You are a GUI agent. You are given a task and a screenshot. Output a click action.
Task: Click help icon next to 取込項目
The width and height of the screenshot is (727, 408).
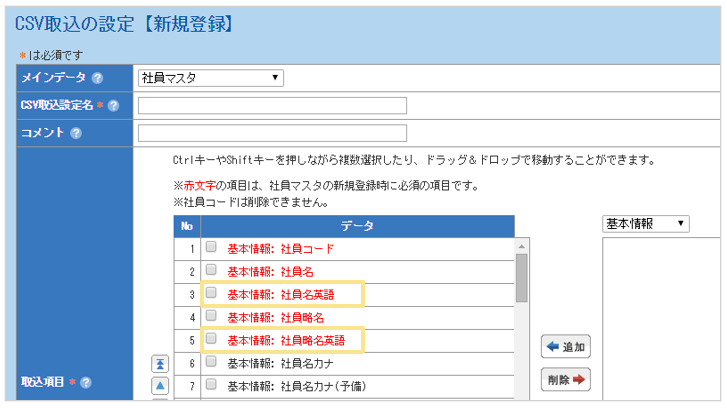87,382
